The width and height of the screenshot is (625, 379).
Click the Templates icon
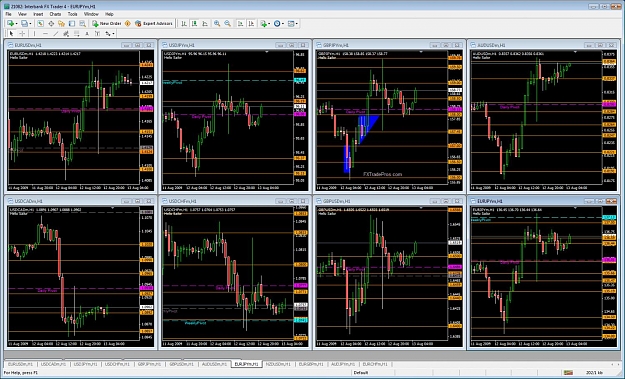point(291,24)
